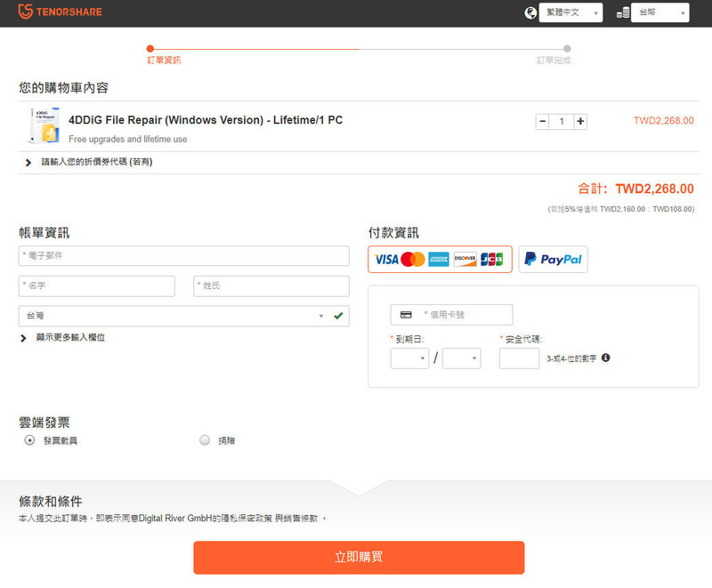
Task: Select the 捐贈 radio button
Action: [205, 440]
